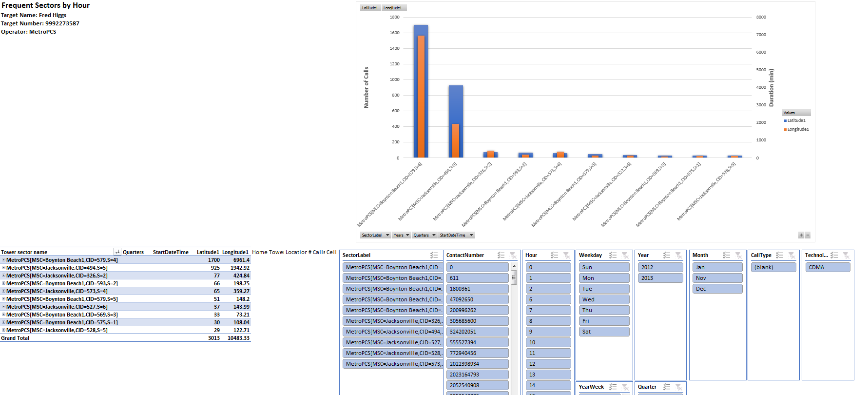The height and width of the screenshot is (395, 868).
Task: Clear the filter on the Month slicer
Action: coord(738,255)
